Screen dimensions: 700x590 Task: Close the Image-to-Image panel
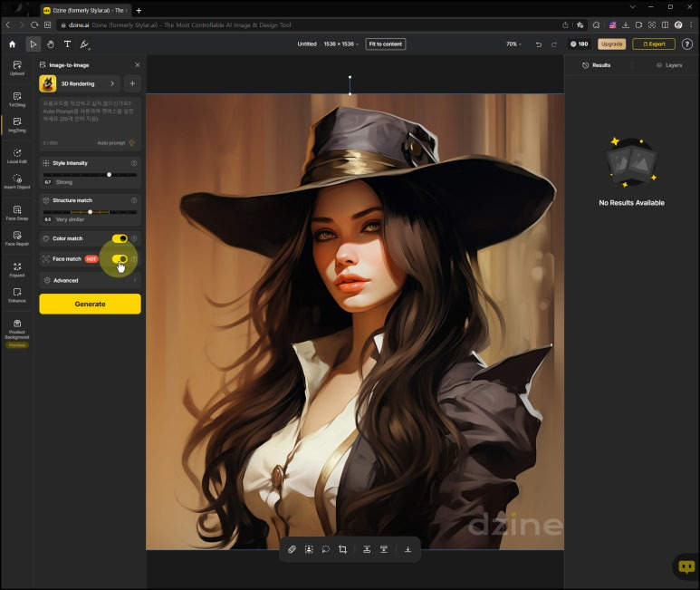click(x=138, y=65)
